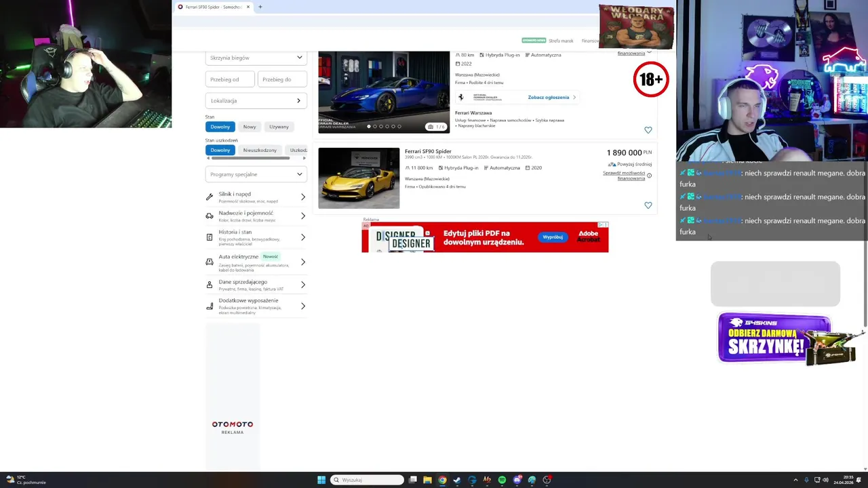Open Spotify from the taskbar

pos(502,480)
